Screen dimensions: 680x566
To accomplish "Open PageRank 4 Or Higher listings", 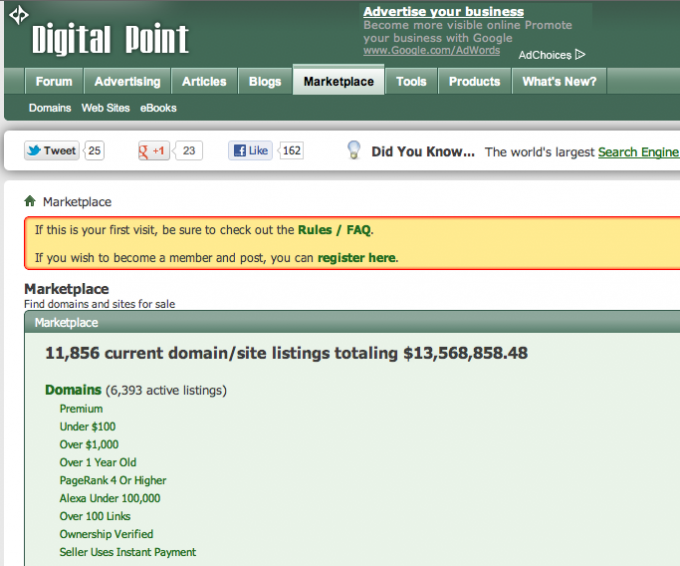I will click(113, 481).
